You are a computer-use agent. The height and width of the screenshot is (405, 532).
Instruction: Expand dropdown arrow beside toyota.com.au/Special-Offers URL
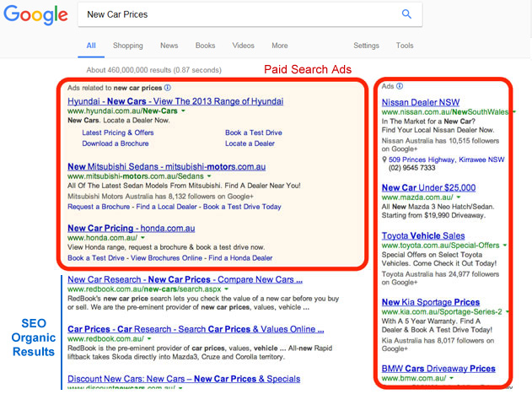pos(505,245)
